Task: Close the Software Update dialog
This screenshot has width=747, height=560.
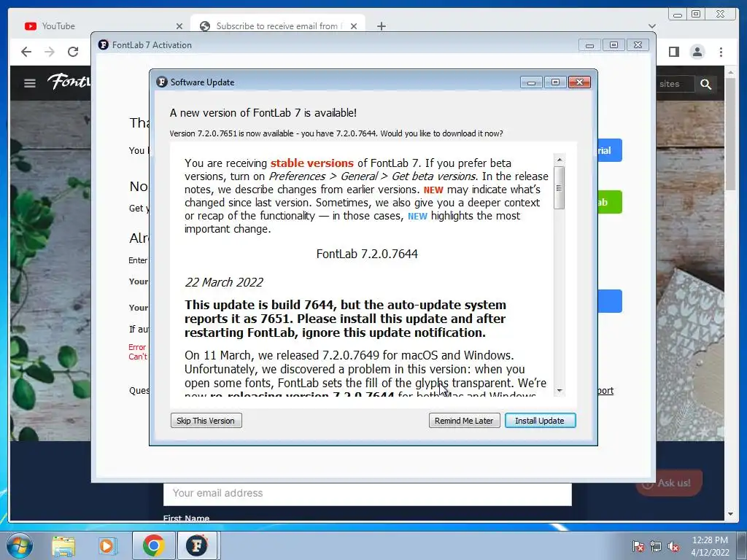Action: [x=579, y=82]
